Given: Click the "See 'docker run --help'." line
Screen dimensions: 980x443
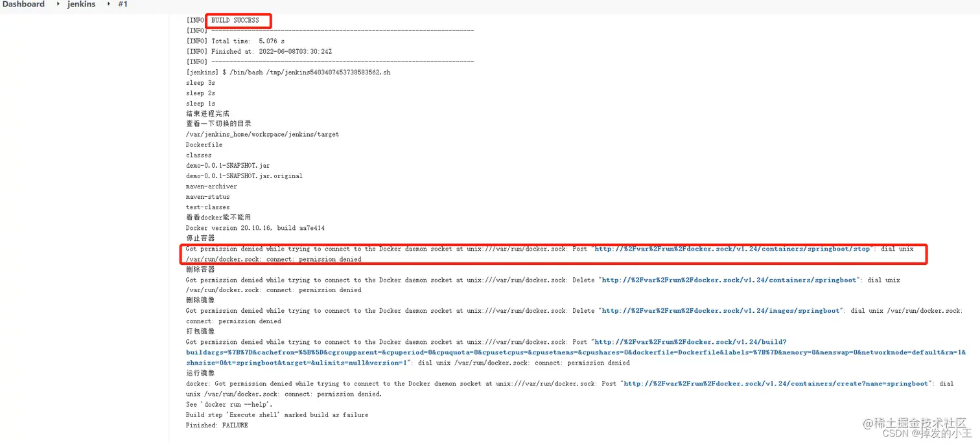Looking at the screenshot, I should [229, 404].
